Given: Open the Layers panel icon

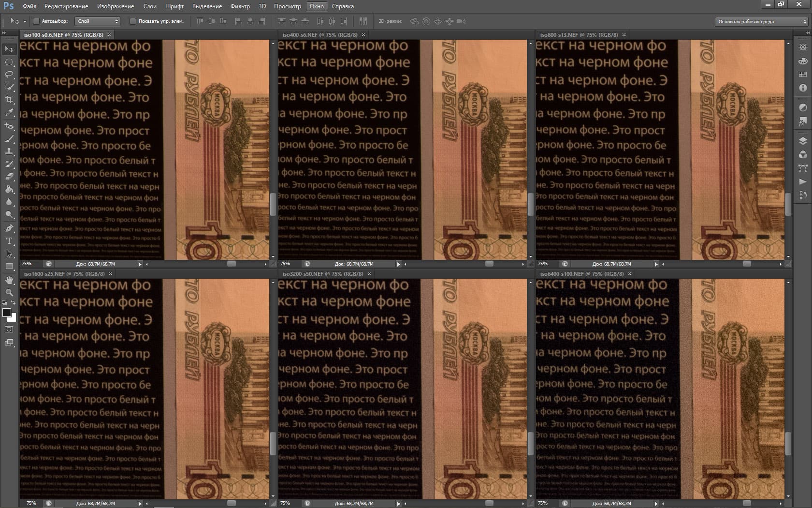Looking at the screenshot, I should pos(803,141).
